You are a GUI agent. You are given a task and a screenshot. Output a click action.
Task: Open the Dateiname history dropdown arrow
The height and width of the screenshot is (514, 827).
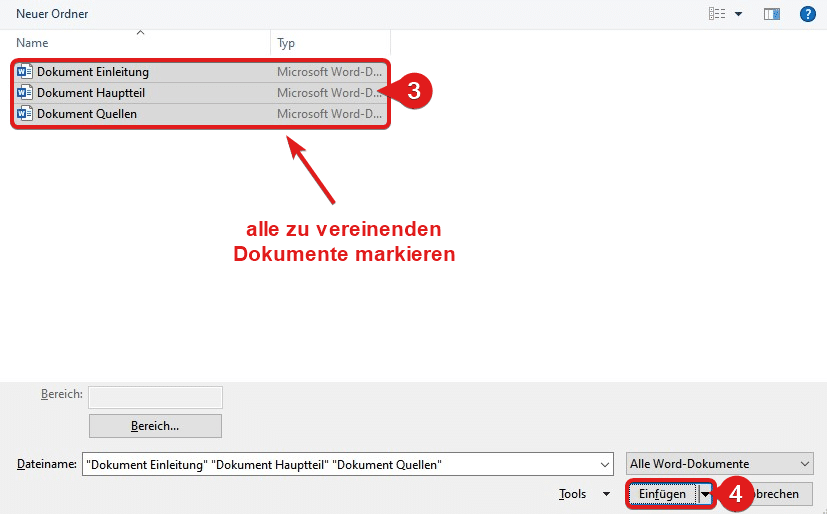pyautogui.click(x=604, y=465)
